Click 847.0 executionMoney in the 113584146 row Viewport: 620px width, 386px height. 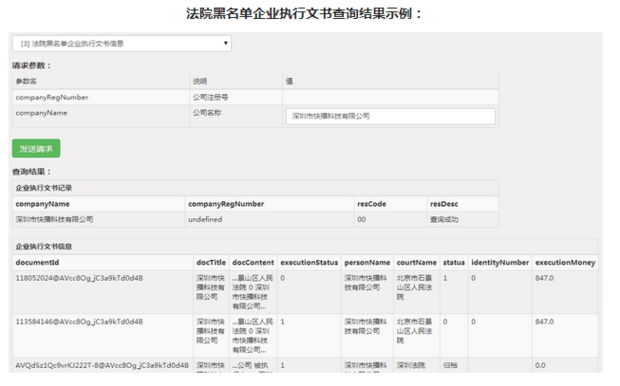point(544,322)
